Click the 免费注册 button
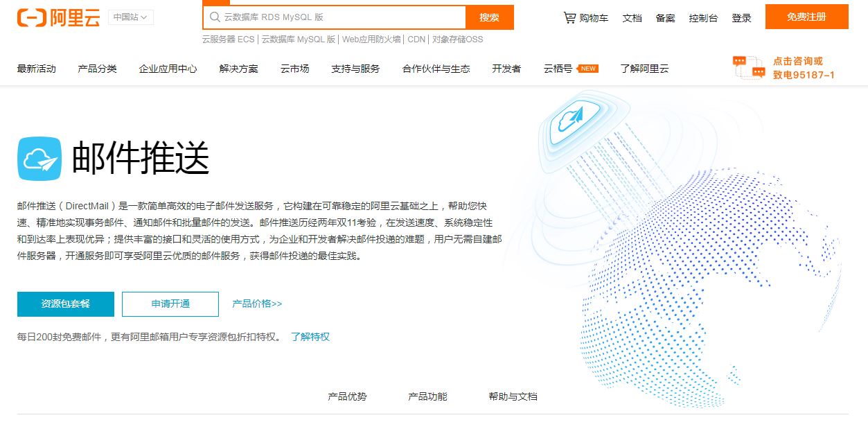Screen dimensions: 868x438 [807, 17]
